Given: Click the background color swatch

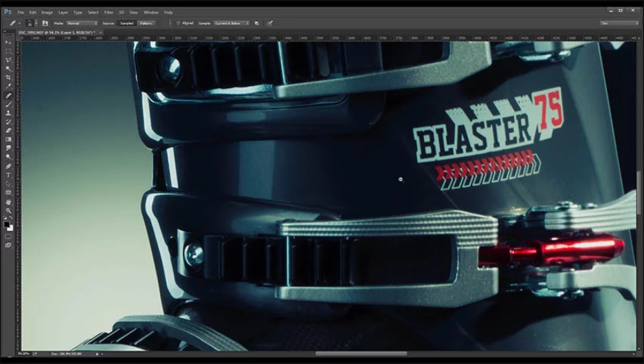Looking at the screenshot, I should (10, 228).
